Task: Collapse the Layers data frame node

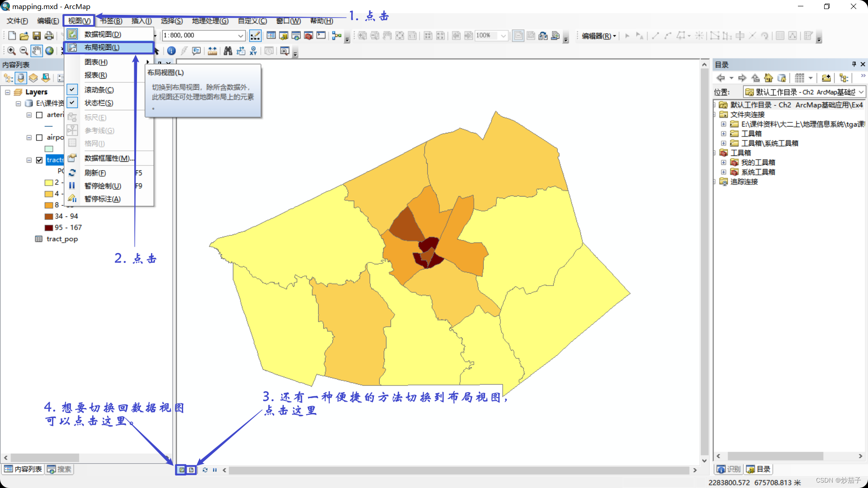Action: coord(7,92)
